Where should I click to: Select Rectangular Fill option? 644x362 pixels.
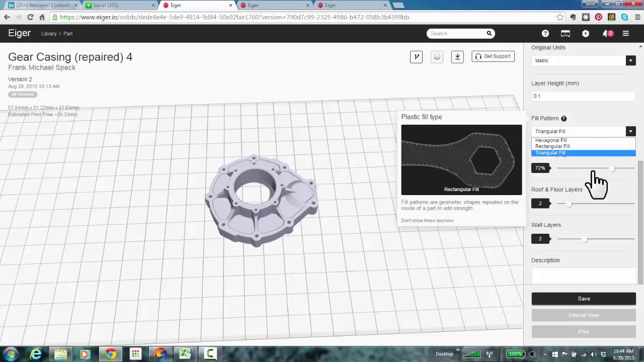[x=584, y=146]
